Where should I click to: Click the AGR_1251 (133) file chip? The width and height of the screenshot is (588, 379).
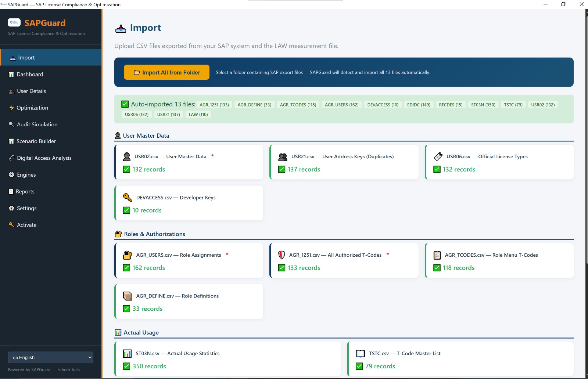coord(214,105)
